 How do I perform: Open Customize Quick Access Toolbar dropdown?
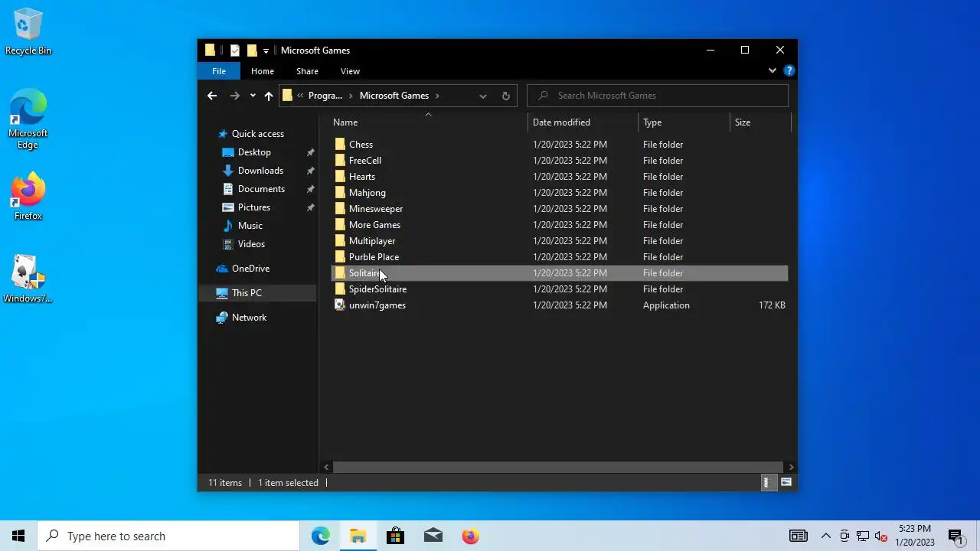(x=266, y=51)
